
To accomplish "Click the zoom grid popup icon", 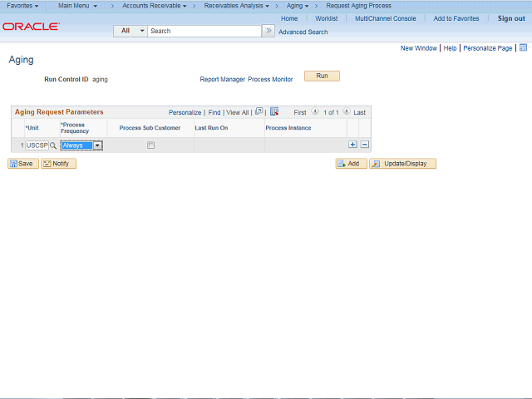I will [x=259, y=111].
